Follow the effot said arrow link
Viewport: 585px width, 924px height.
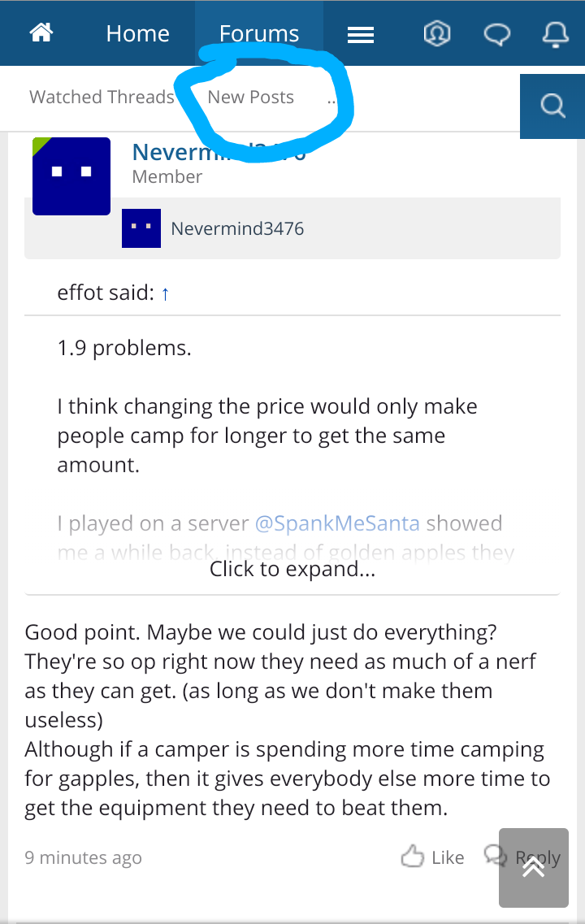point(166,293)
